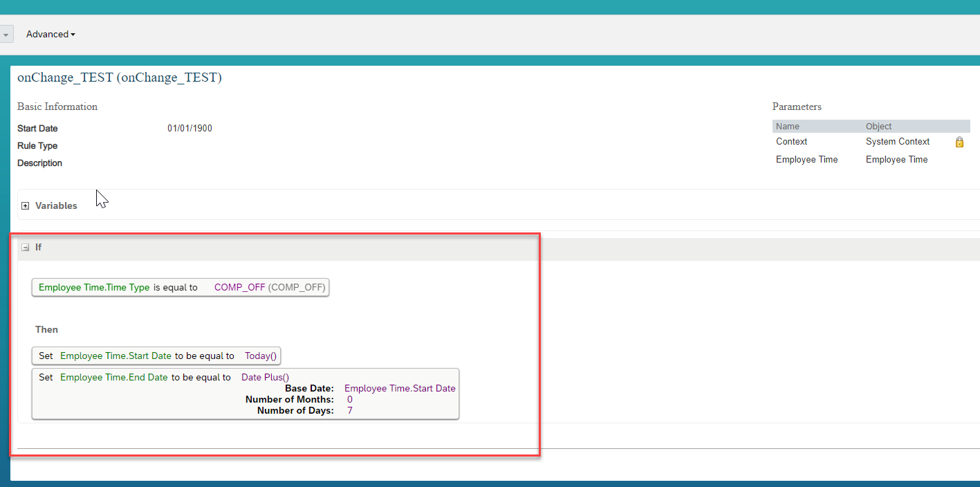Viewport: 980px width, 487px height.
Task: Select the Employee Time parameter name
Action: (x=807, y=159)
